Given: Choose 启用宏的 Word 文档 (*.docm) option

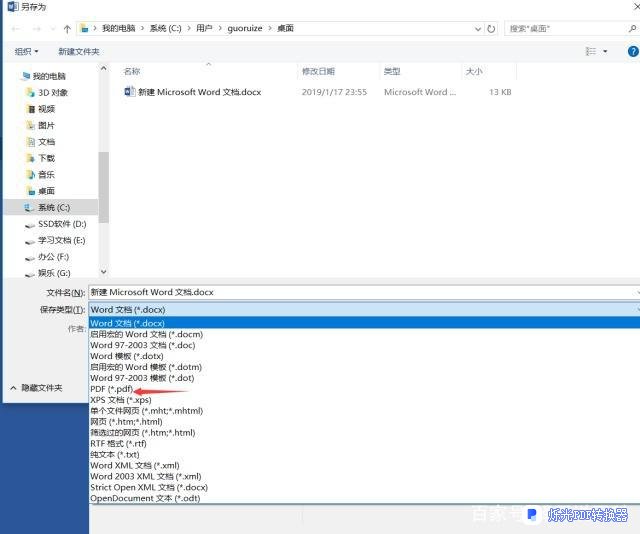Looking at the screenshot, I should [147, 334].
